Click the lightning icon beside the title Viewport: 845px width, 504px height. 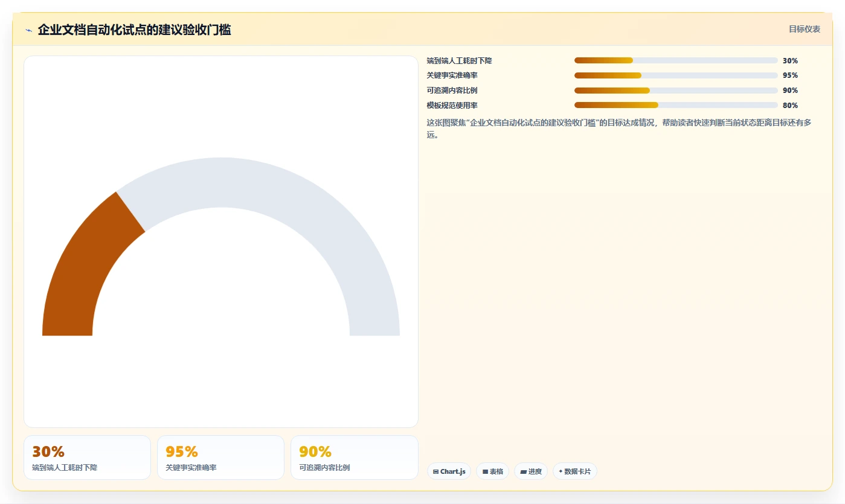[x=28, y=30]
